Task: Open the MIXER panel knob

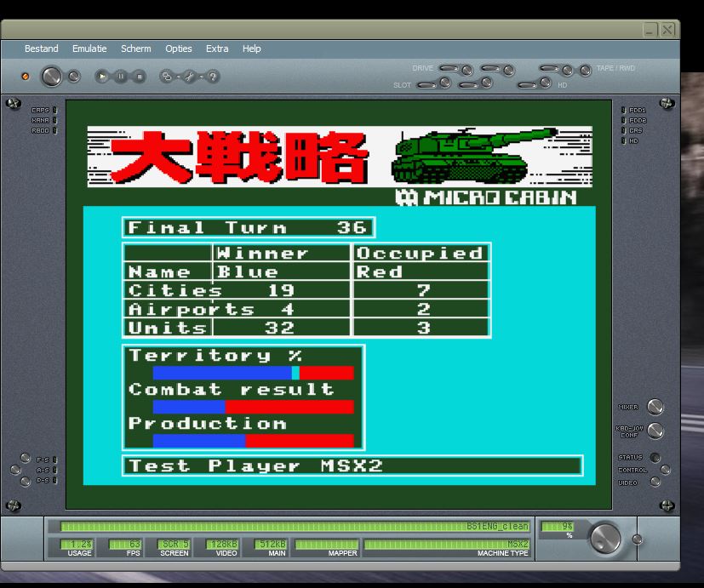Action: 655,407
